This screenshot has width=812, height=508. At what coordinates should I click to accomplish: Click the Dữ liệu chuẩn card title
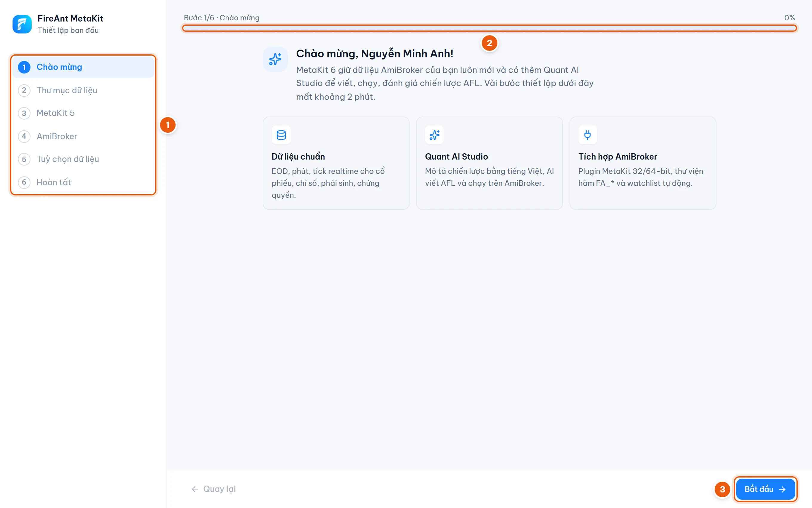[298, 157]
